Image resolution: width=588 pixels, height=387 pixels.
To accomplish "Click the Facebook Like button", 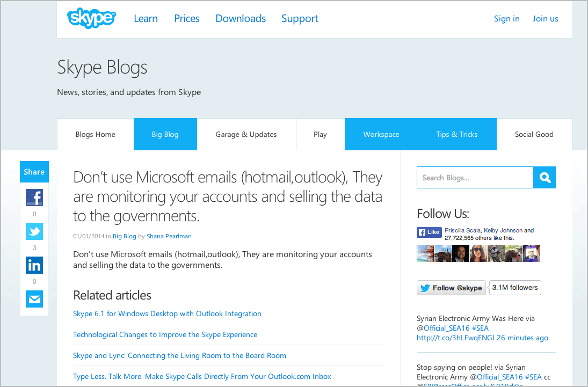I will [429, 232].
